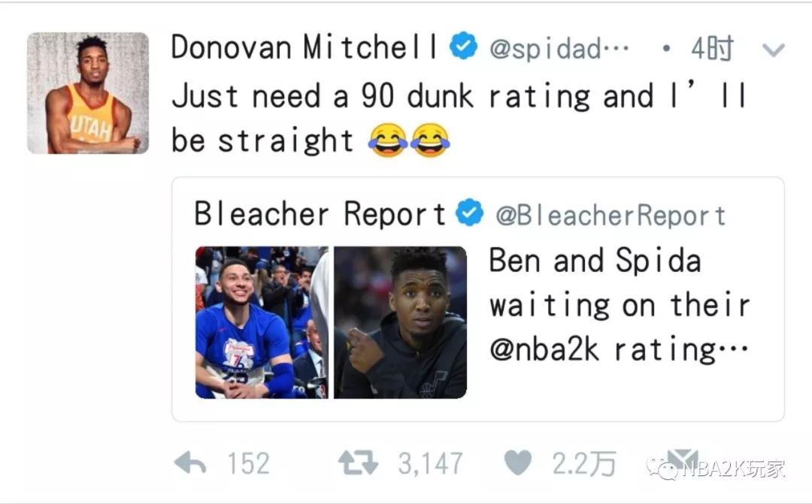The image size is (812, 504).
Task: Click the envelope direct message icon
Action: click(x=683, y=460)
